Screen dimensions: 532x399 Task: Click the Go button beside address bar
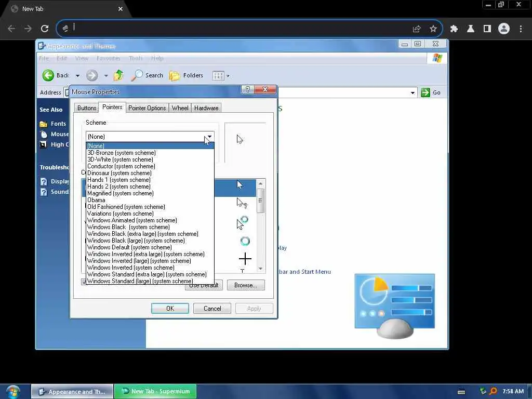431,92
